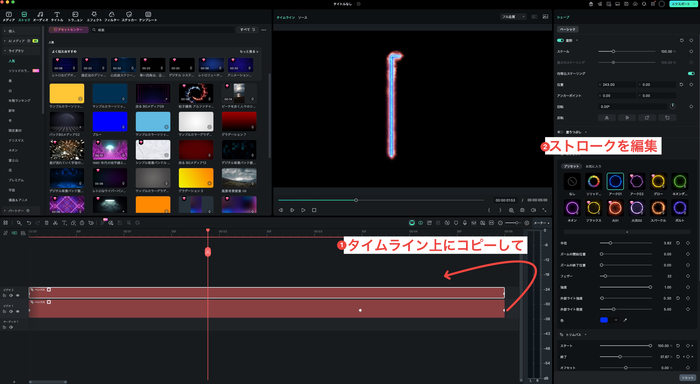
Task: Switch to the Stock (ストック) tab
Action: click(x=24, y=17)
